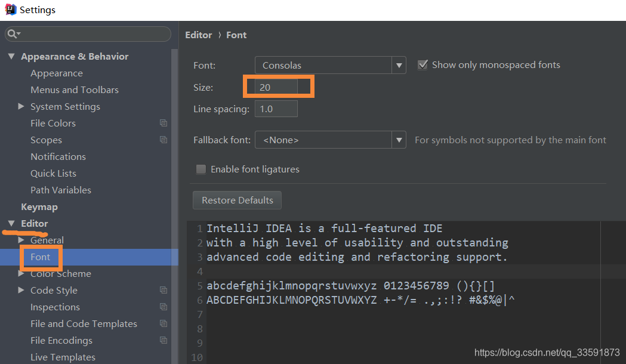
Task: Open File and Code Templates settings
Action: click(x=84, y=323)
